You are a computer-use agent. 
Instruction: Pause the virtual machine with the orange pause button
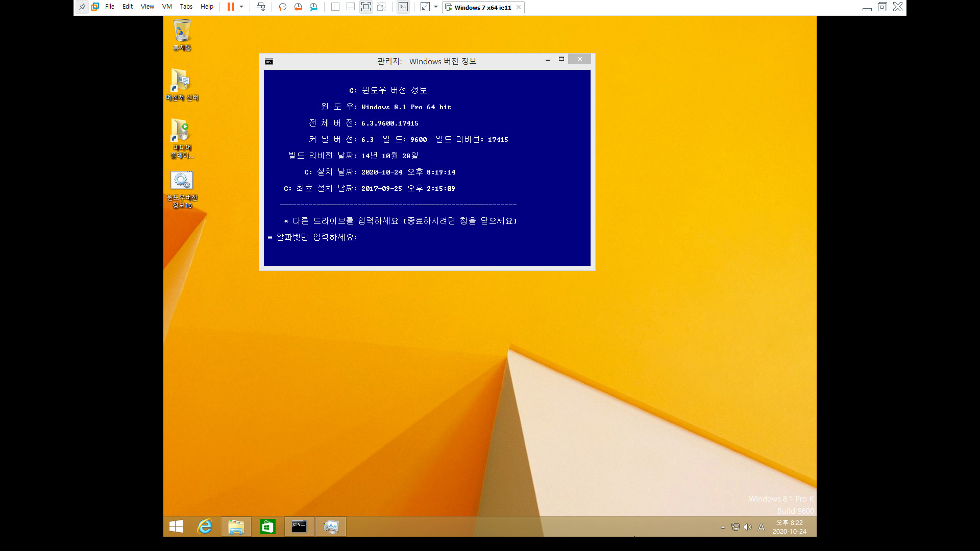[231, 7]
